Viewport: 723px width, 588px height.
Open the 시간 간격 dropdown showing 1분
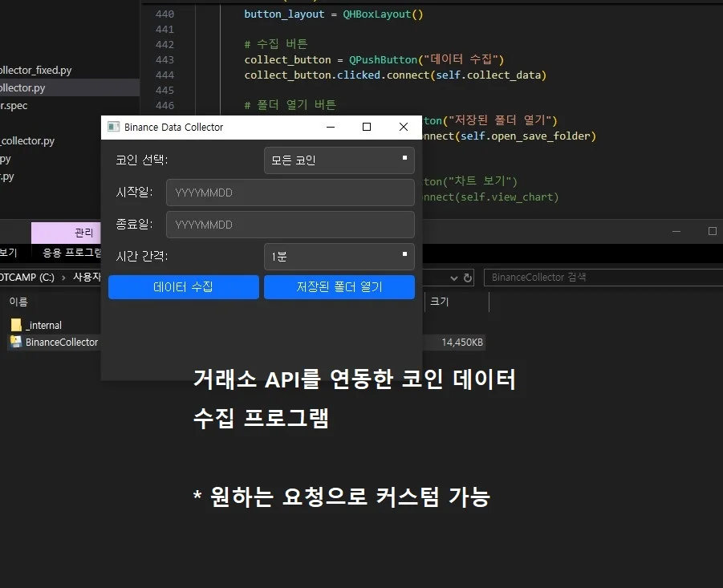point(339,256)
